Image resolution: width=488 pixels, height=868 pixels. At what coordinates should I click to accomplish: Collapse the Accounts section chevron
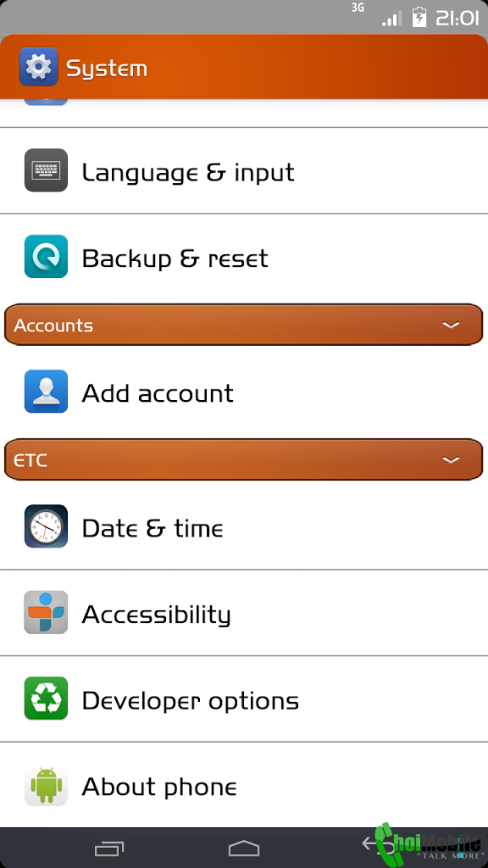[x=452, y=325]
